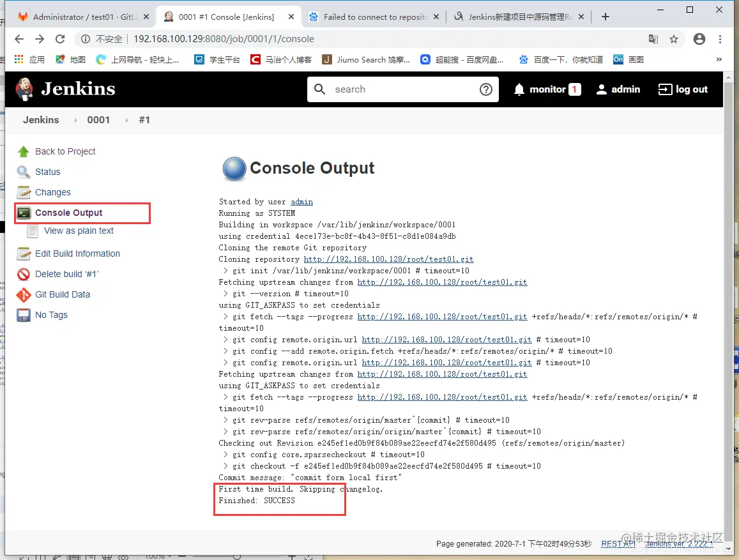Click the monitor badge showing 1
The image size is (739, 560).
pos(574,89)
